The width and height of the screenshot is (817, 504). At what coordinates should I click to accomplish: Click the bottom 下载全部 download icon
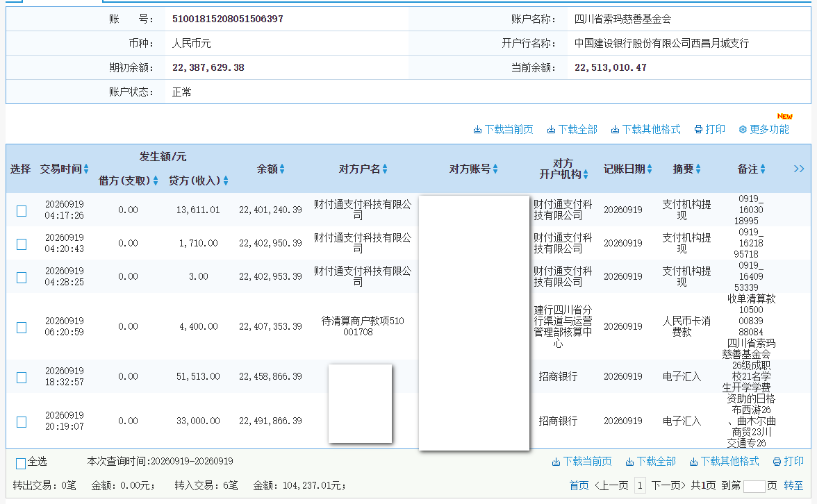coord(629,462)
